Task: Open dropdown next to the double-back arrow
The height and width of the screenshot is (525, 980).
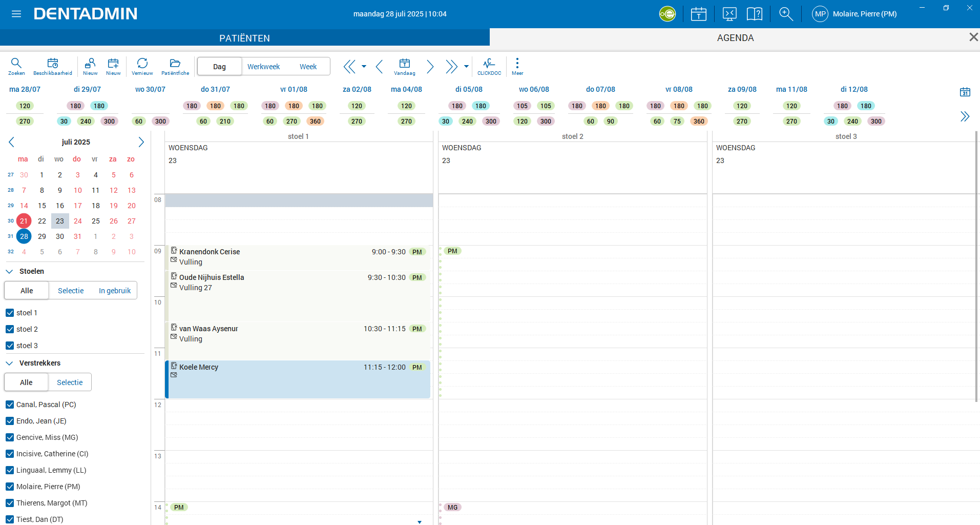Action: [x=364, y=66]
